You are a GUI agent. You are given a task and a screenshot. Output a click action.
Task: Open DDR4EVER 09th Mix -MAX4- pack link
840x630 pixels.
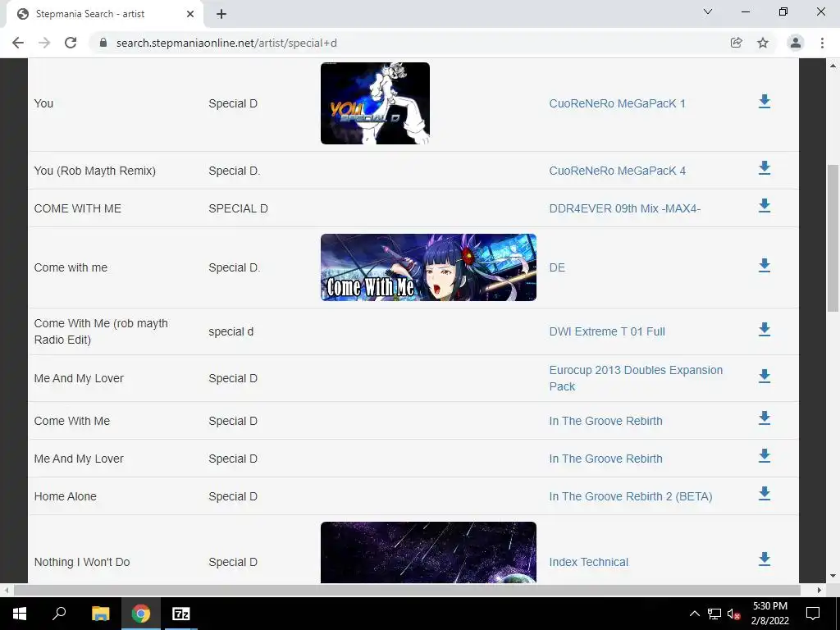(x=624, y=208)
